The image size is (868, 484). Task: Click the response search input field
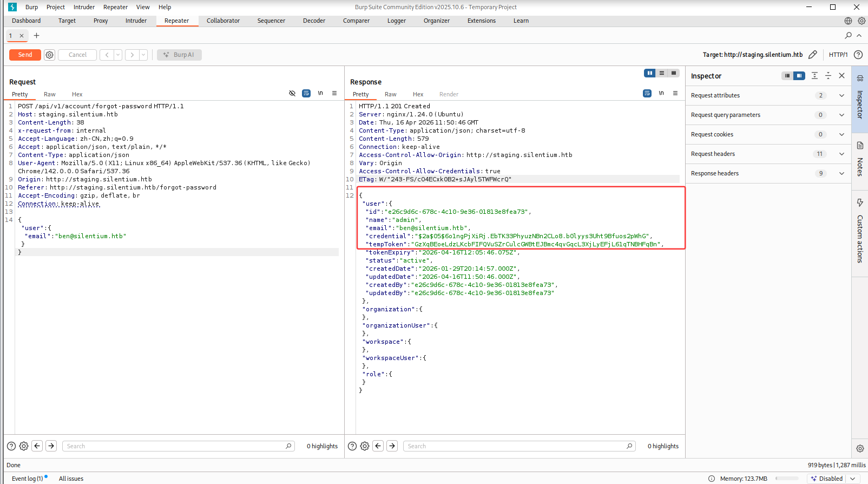pyautogui.click(x=514, y=446)
